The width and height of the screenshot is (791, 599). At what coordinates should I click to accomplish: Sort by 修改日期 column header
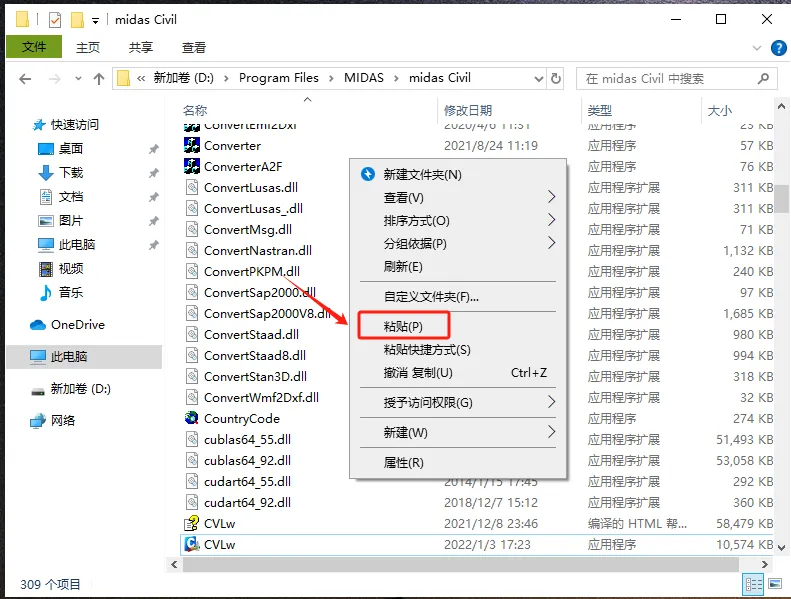(468, 110)
